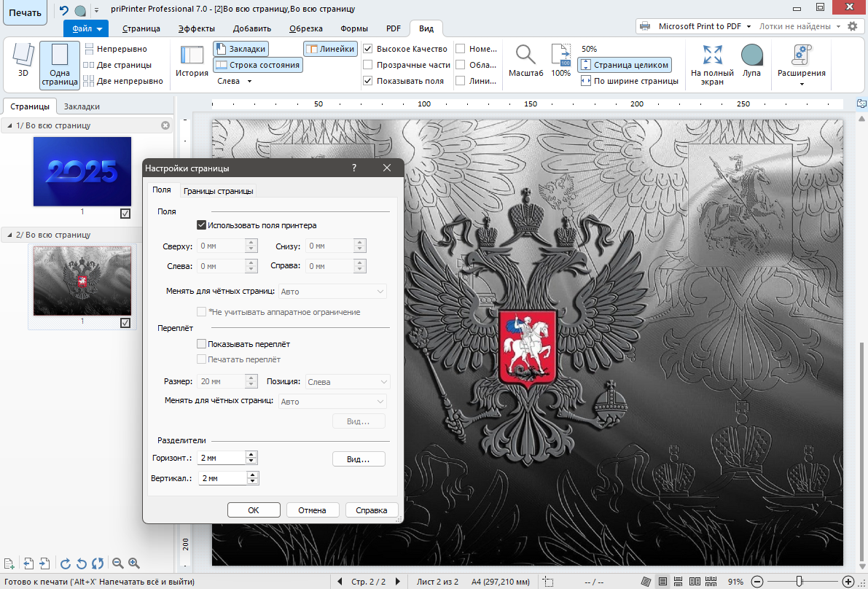Image resolution: width=868 pixels, height=589 pixels.
Task: Open the Страница ribbon tab
Action: (x=141, y=28)
